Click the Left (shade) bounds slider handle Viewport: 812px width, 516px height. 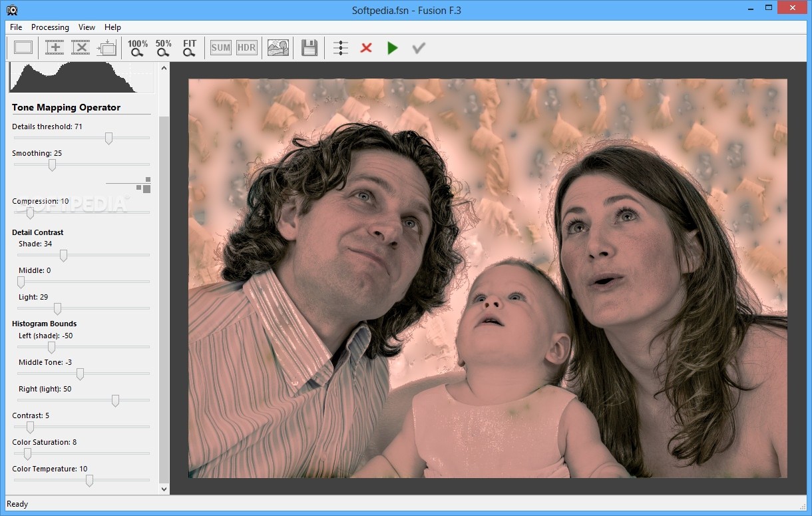click(51, 347)
